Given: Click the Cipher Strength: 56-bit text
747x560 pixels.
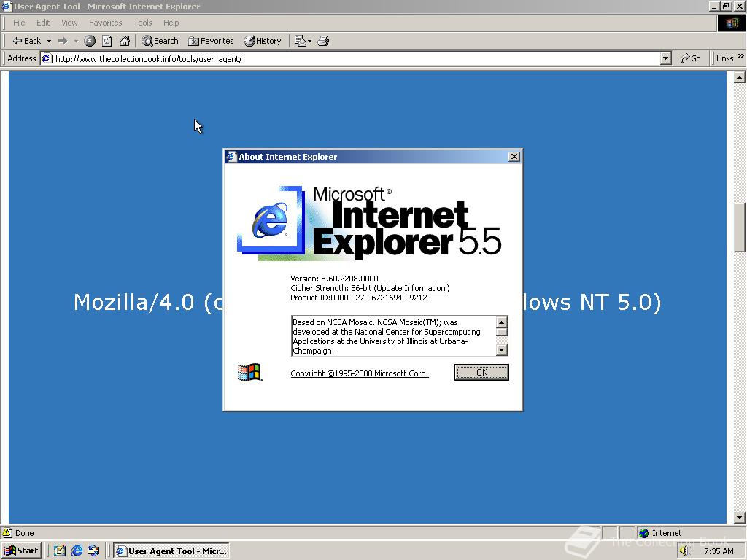Looking at the screenshot, I should pyautogui.click(x=331, y=288).
